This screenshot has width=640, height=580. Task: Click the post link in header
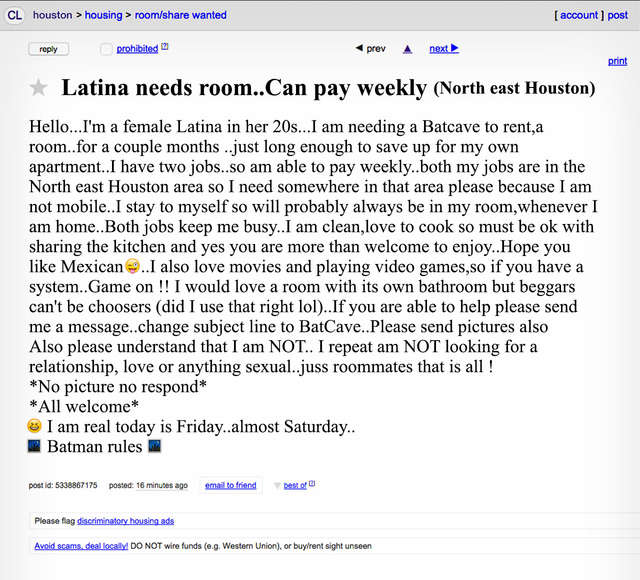[x=618, y=15]
